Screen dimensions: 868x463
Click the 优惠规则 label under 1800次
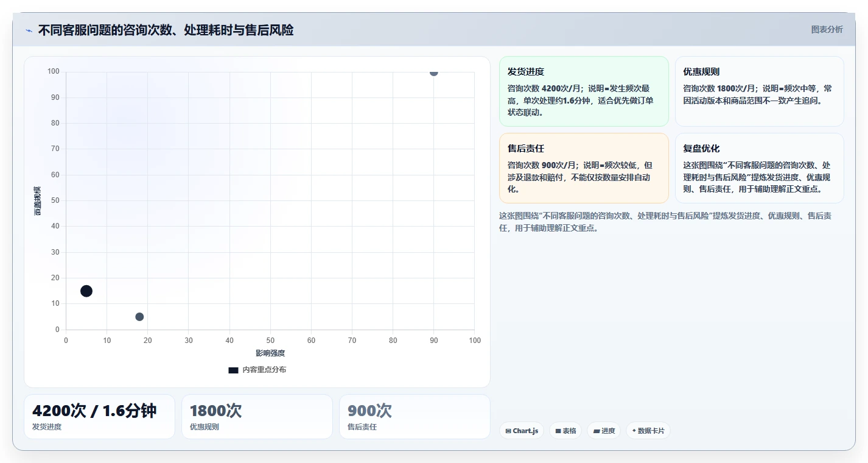click(x=205, y=427)
